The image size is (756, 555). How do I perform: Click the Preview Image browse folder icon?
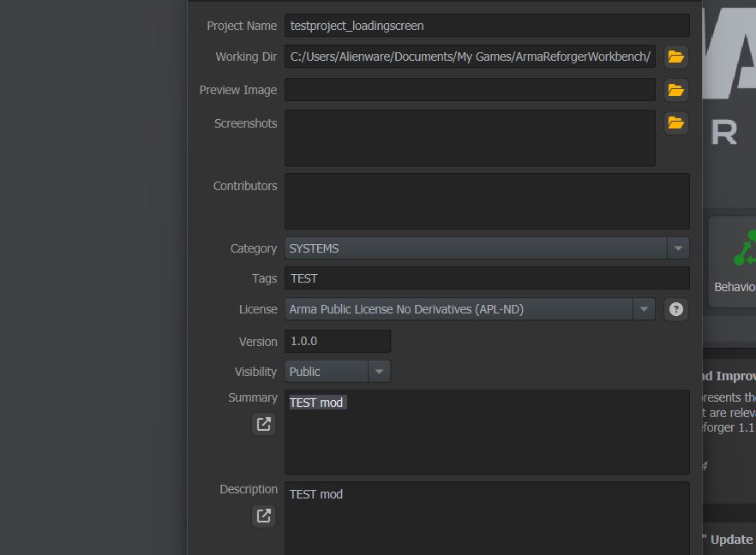(x=676, y=90)
